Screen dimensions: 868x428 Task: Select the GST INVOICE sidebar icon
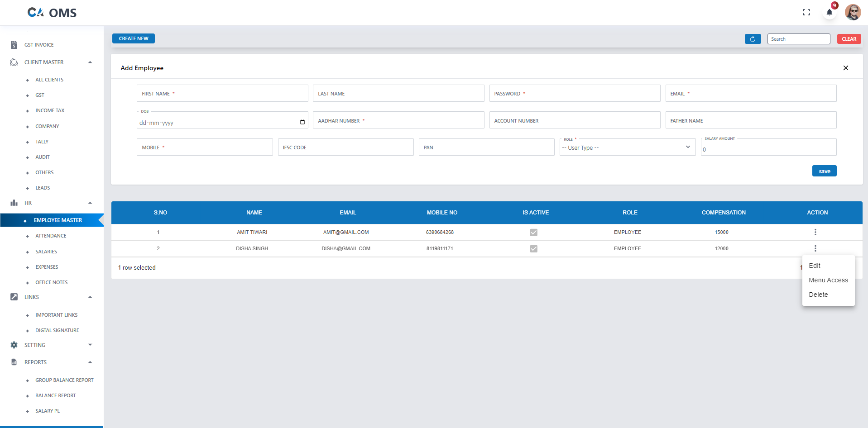(x=14, y=44)
